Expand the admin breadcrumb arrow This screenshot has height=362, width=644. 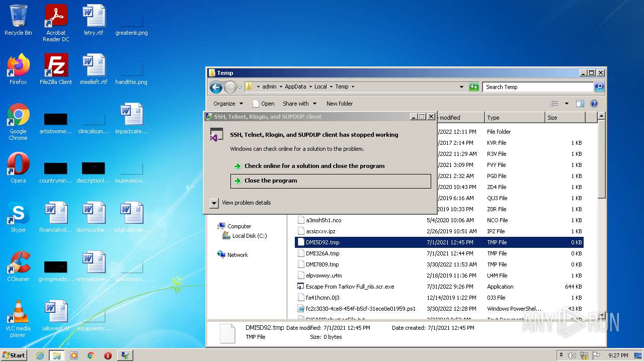281,87
